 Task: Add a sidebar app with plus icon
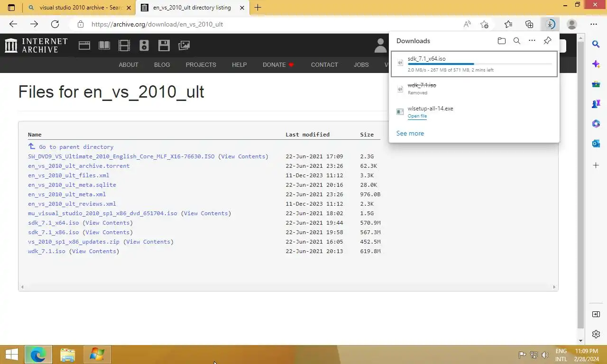coord(596,165)
